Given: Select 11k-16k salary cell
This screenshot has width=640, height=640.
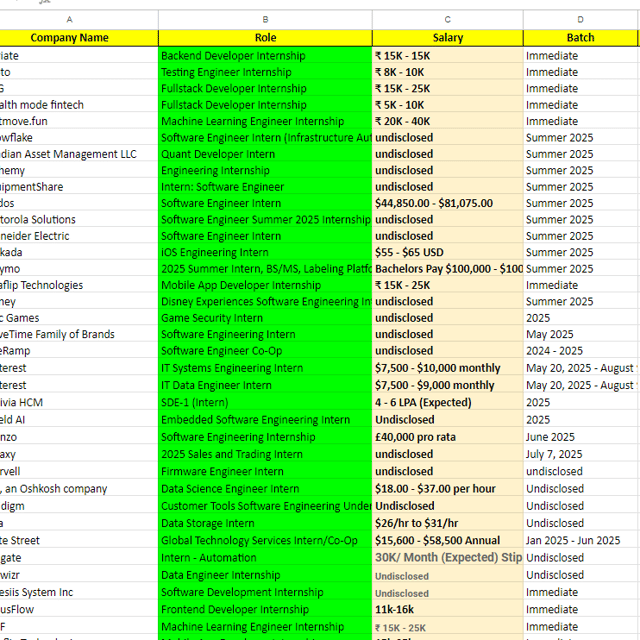Looking at the screenshot, I should (448, 609).
